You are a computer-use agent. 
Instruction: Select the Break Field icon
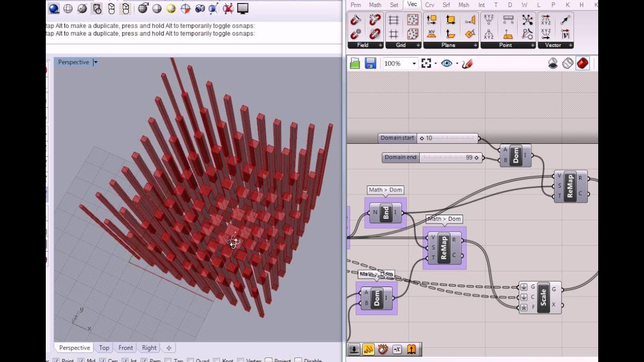pos(375,20)
